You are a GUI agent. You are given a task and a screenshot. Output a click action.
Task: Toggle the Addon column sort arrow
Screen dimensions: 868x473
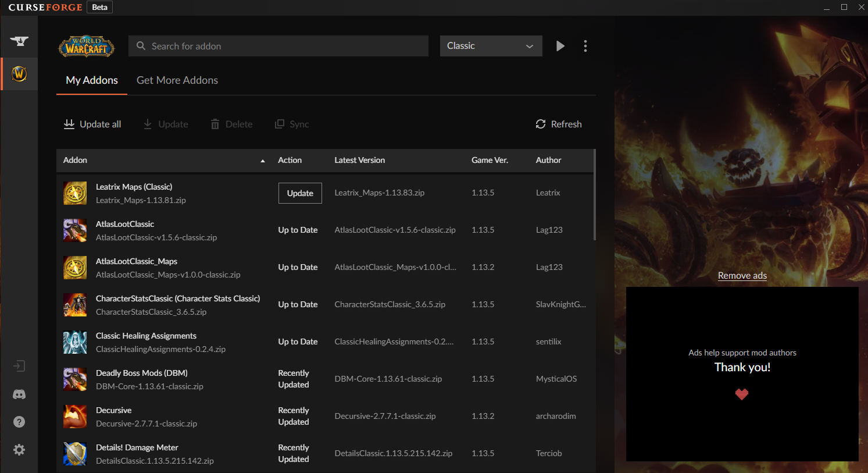(263, 161)
